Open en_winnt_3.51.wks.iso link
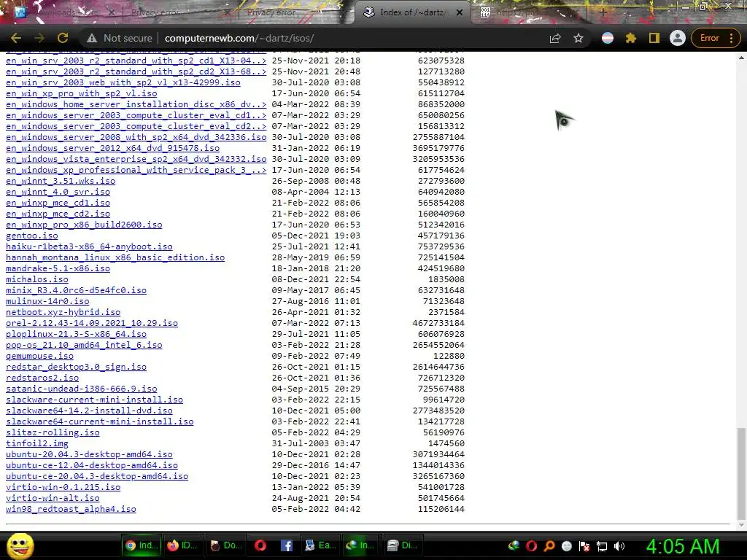The height and width of the screenshot is (560, 747). tap(61, 181)
